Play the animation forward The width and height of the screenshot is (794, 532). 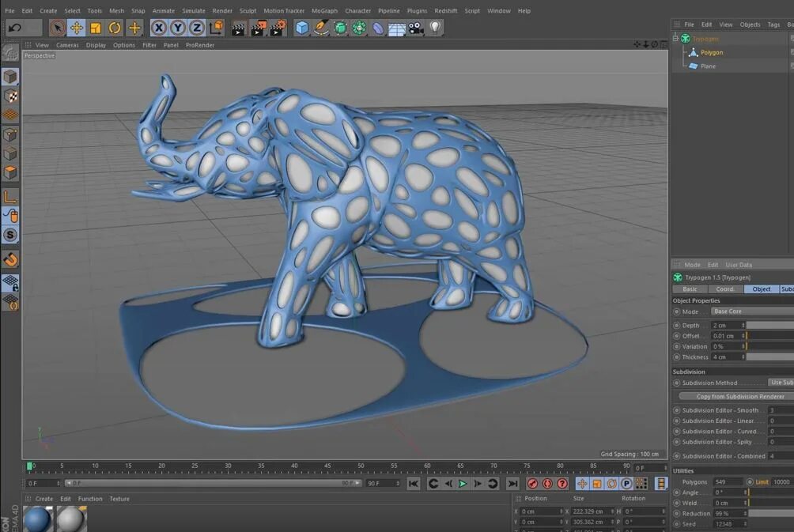click(x=463, y=484)
